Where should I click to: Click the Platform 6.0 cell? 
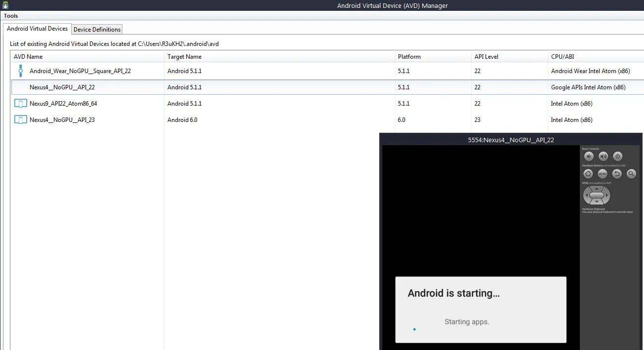(402, 120)
